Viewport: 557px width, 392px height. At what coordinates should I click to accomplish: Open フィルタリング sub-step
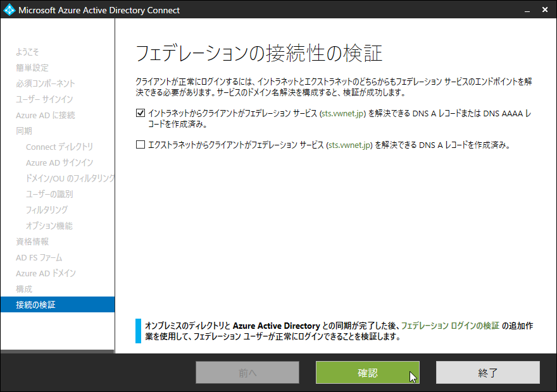click(x=47, y=210)
